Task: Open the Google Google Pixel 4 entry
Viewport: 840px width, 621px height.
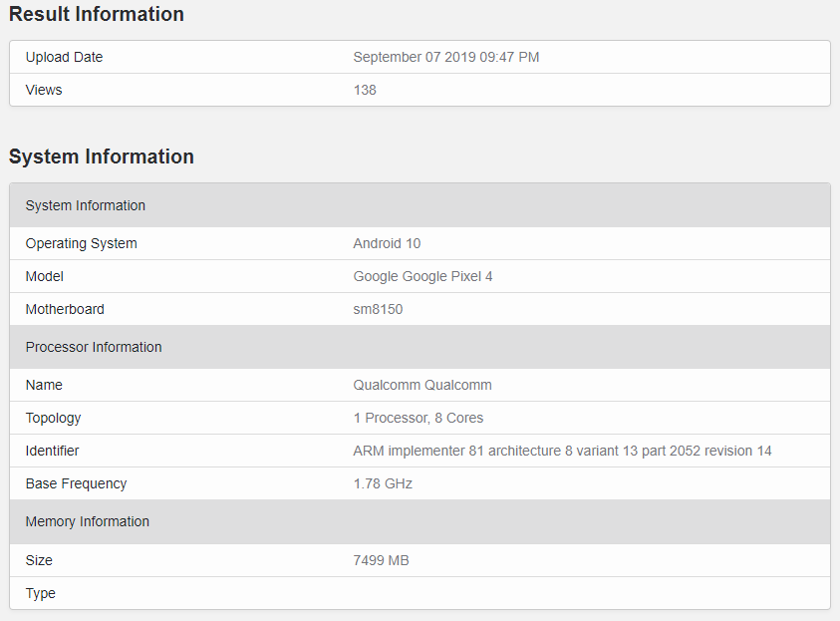Action: [422, 276]
